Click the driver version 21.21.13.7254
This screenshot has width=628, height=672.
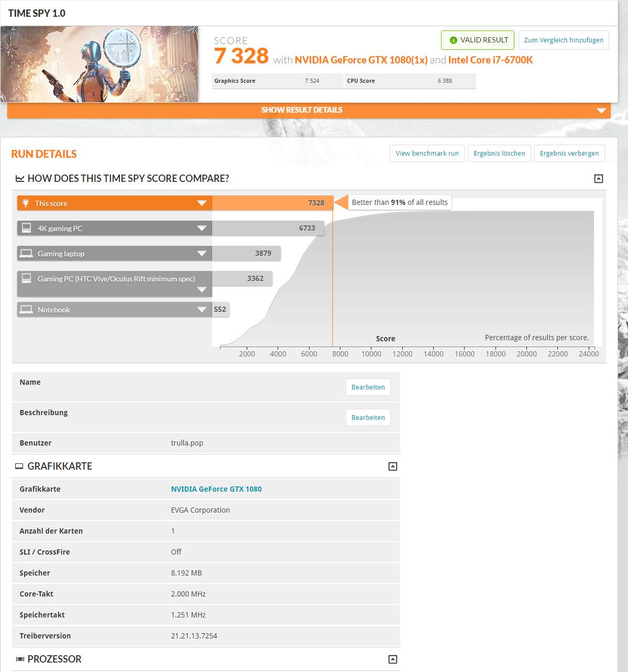[194, 636]
